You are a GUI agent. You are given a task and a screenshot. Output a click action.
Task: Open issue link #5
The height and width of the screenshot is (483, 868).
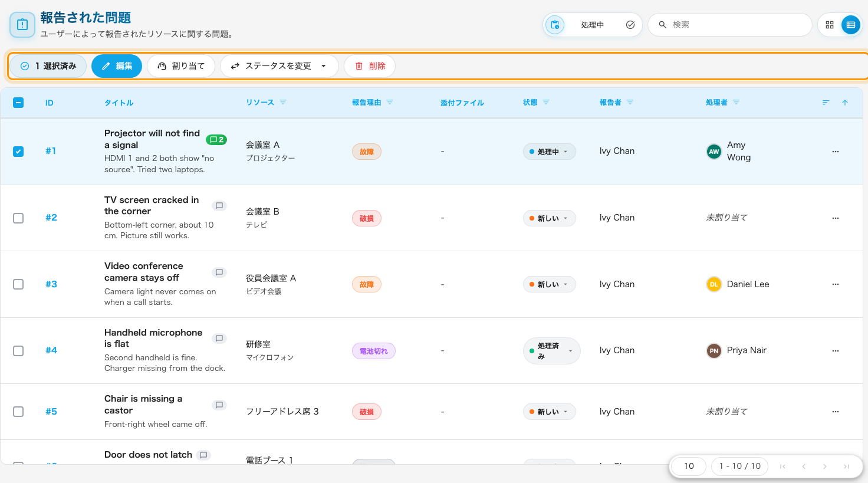[x=51, y=412]
